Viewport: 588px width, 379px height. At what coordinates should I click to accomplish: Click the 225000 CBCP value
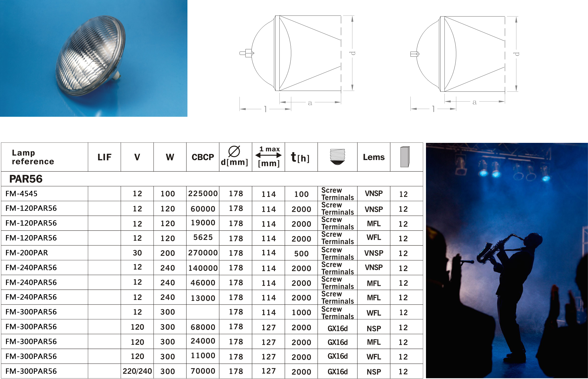tap(203, 193)
